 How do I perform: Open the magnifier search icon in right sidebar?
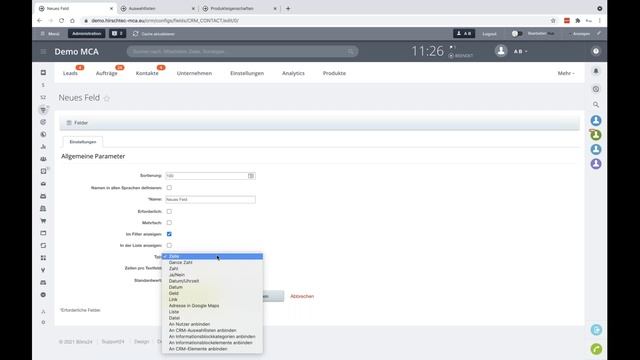(596, 105)
